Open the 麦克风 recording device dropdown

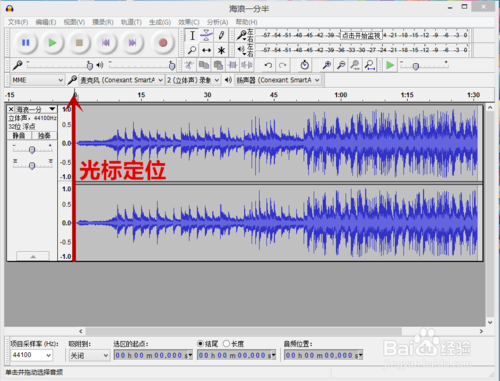(x=122, y=80)
